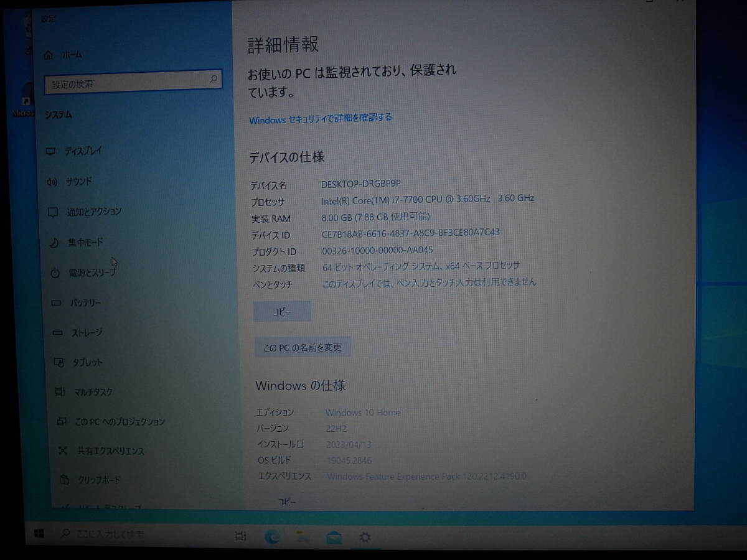Open Mail app from taskbar

(x=334, y=536)
